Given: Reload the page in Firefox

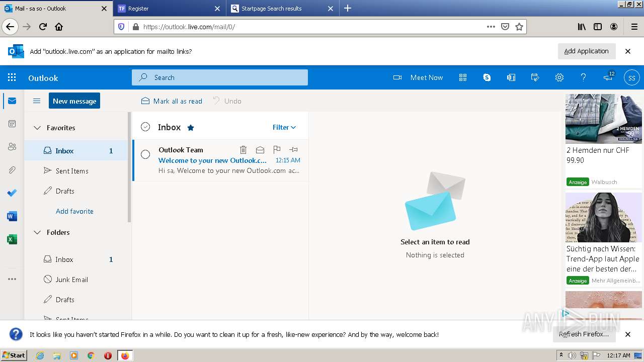Looking at the screenshot, I should [43, 27].
